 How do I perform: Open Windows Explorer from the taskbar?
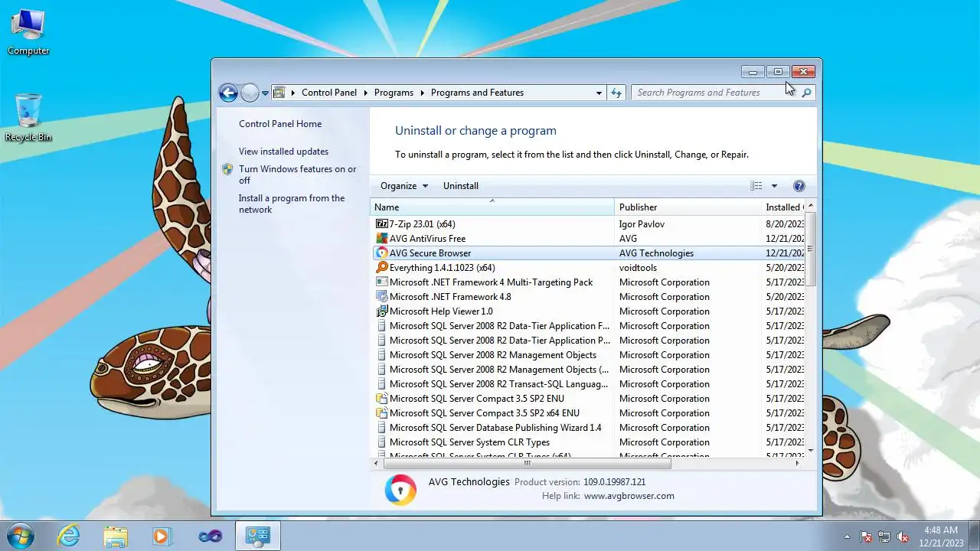point(116,536)
